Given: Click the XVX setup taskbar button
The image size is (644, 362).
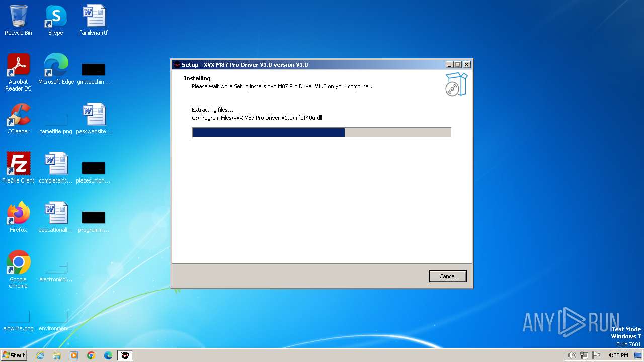Looking at the screenshot, I should [x=125, y=355].
